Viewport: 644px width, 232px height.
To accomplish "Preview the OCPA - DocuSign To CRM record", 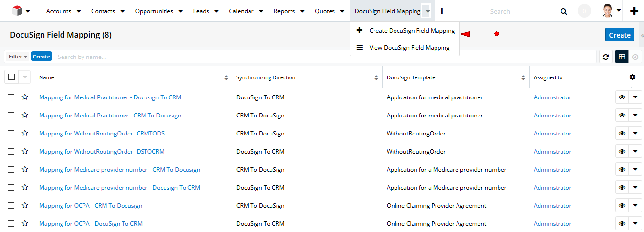I will point(622,224).
